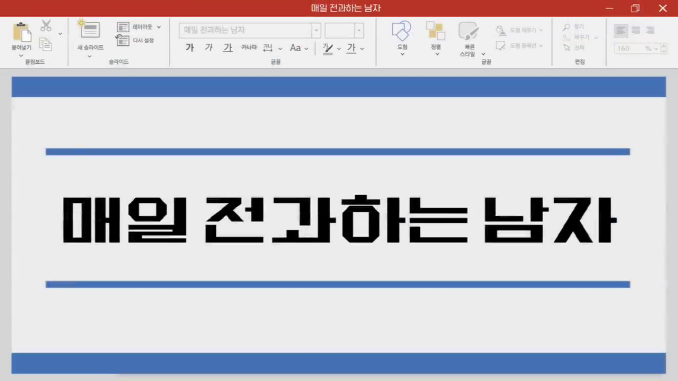Click the percentage field stepper arrows

click(664, 48)
